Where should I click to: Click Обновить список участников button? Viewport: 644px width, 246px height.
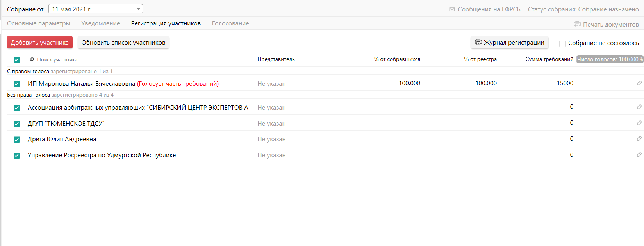[x=123, y=43]
